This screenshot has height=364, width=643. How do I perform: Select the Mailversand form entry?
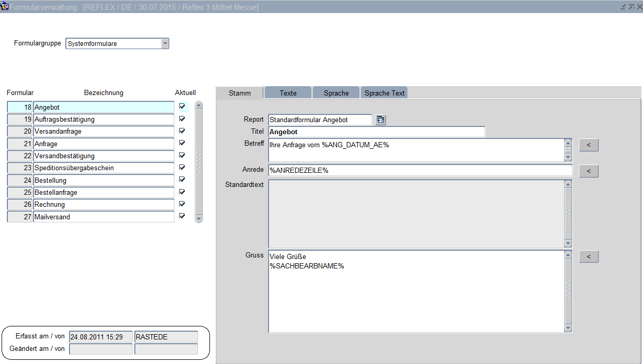[103, 217]
